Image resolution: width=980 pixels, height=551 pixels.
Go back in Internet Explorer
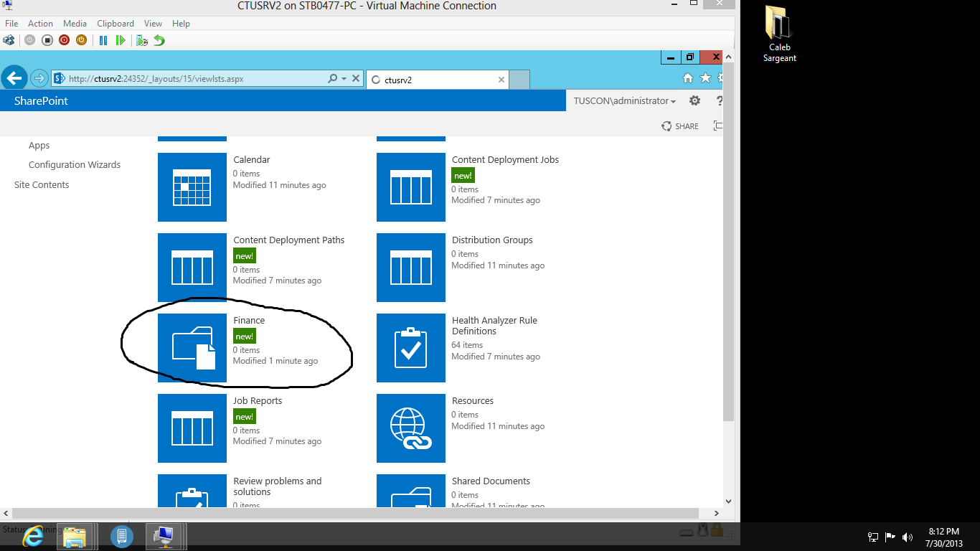(x=14, y=78)
